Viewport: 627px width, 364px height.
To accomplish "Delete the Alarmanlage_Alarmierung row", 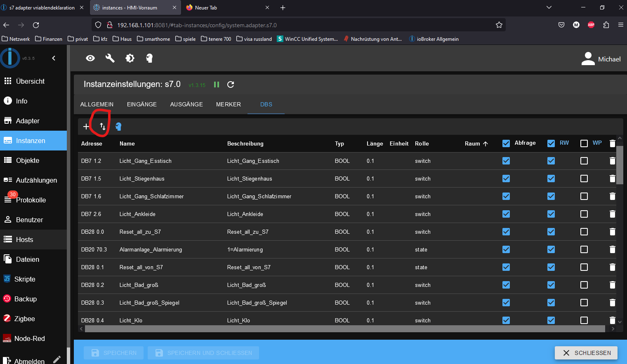I will coord(613,249).
